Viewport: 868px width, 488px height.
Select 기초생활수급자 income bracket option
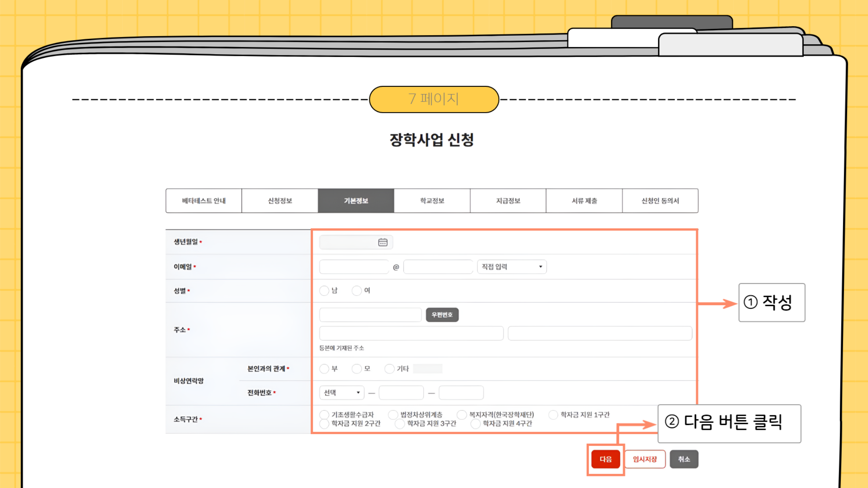(x=324, y=414)
